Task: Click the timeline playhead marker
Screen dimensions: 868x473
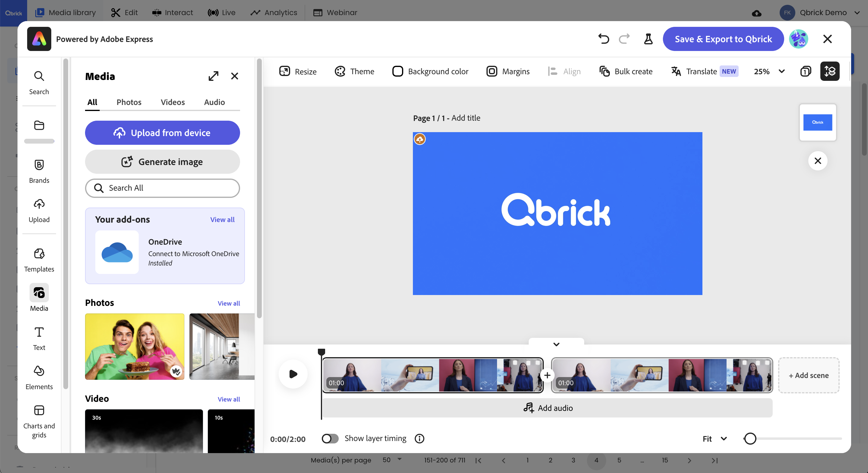Action: click(x=322, y=352)
